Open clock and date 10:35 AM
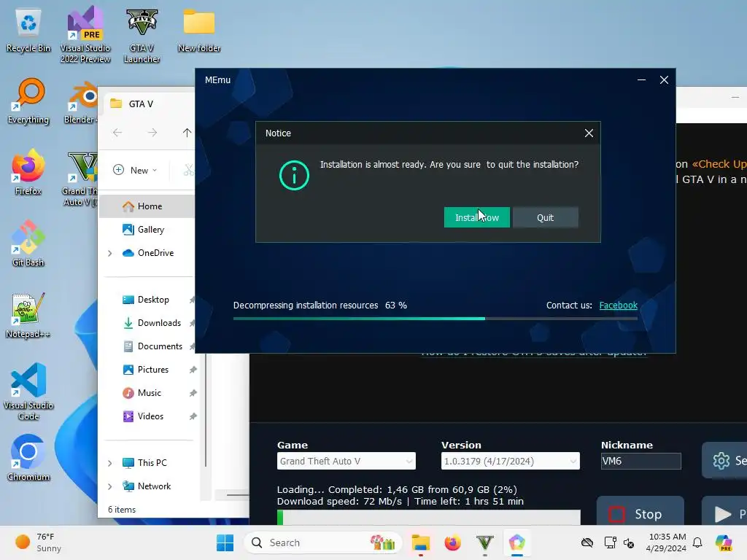This screenshot has height=560, width=747. (x=666, y=542)
